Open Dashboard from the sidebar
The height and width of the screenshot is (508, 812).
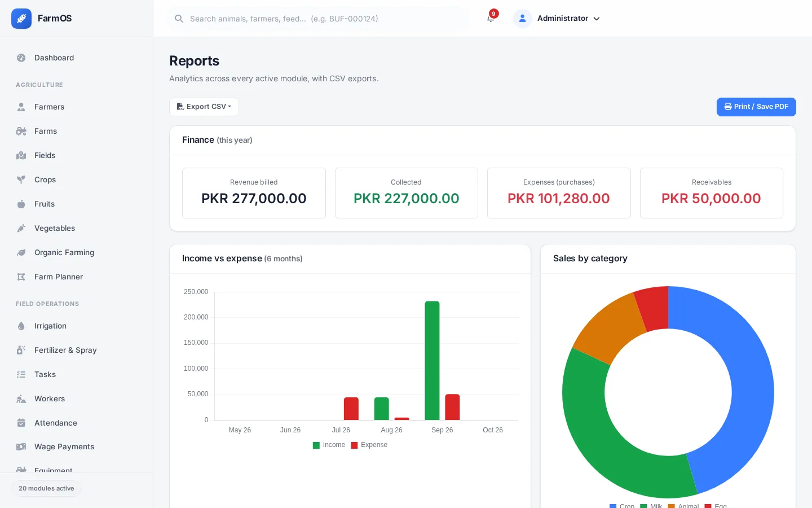click(77, 58)
